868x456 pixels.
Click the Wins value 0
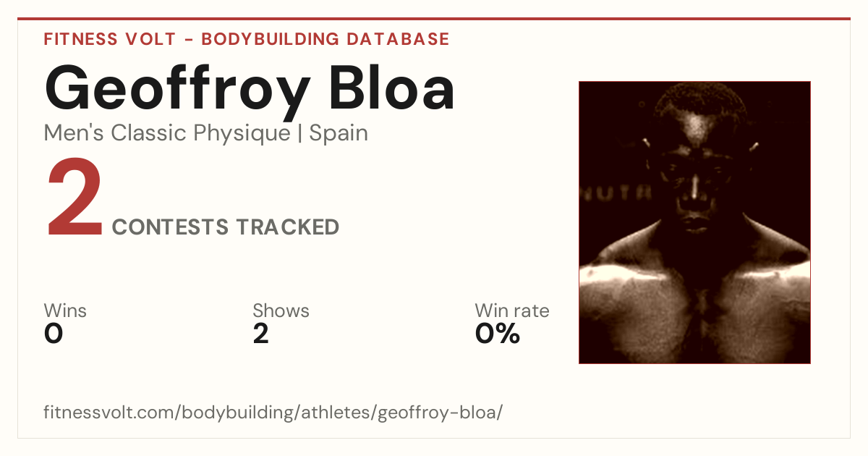point(54,334)
